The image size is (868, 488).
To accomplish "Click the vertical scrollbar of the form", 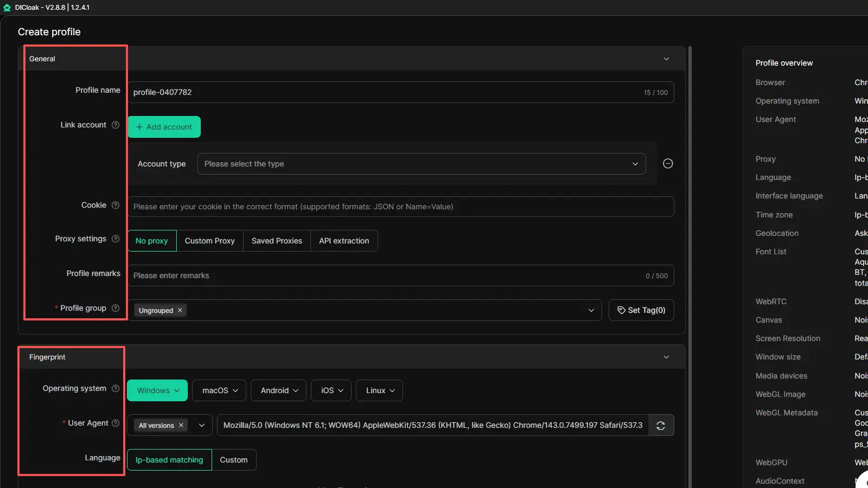I will pos(690,217).
